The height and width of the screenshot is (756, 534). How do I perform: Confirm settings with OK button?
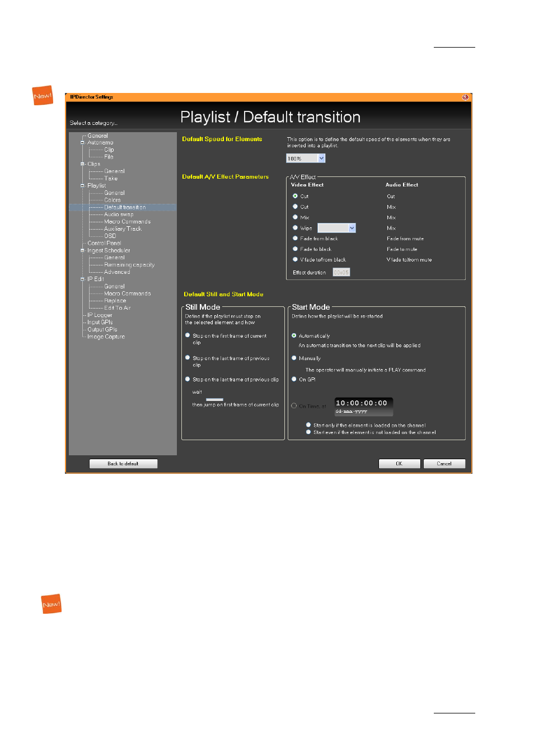pyautogui.click(x=399, y=464)
